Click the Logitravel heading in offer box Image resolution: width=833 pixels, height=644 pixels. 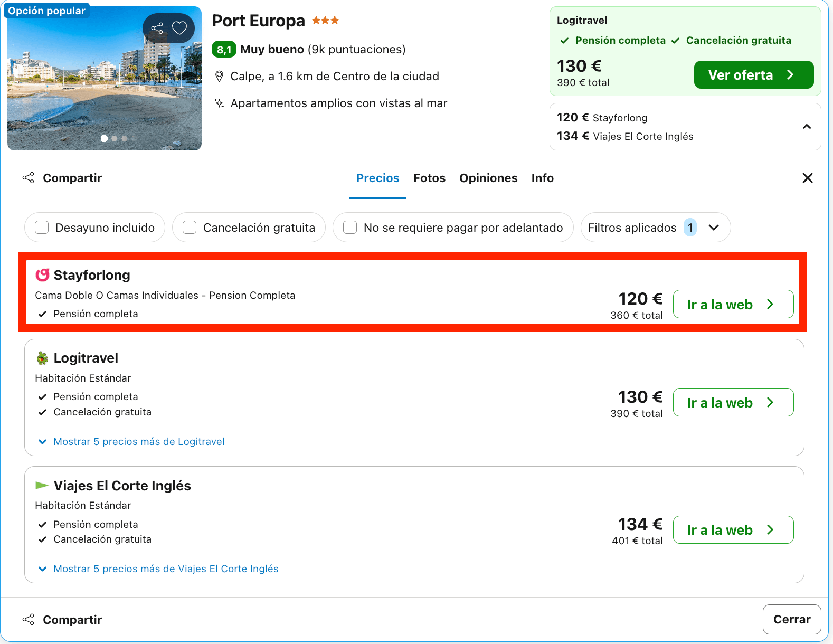[x=582, y=20]
